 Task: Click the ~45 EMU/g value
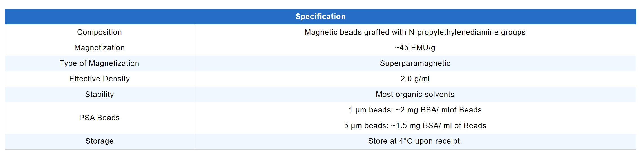click(415, 48)
